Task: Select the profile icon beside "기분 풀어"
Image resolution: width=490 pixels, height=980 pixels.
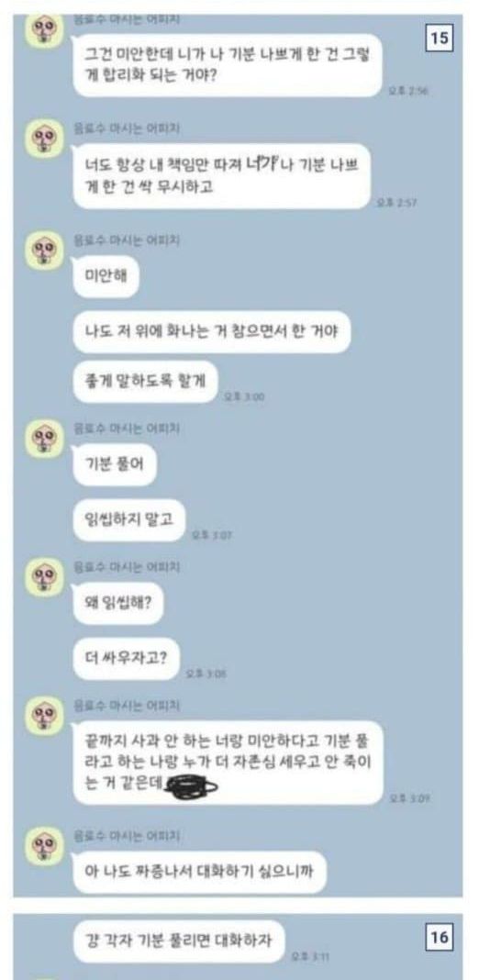Action: 42,440
